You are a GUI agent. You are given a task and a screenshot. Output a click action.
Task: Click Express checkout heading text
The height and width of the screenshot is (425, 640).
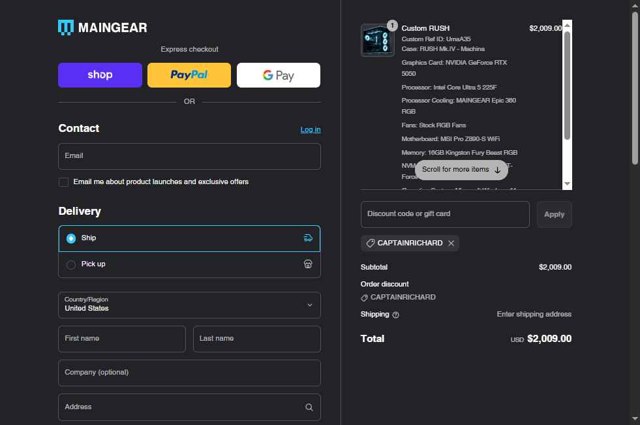[189, 49]
